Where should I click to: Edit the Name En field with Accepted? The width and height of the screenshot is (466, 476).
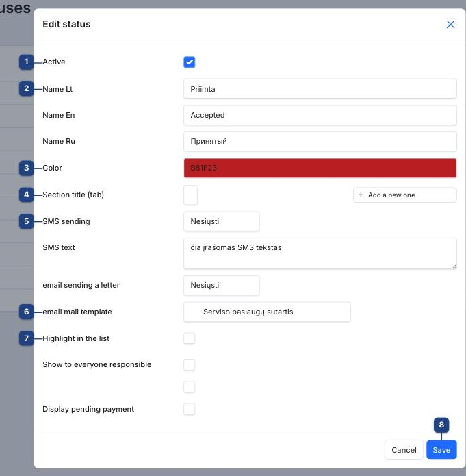point(320,115)
